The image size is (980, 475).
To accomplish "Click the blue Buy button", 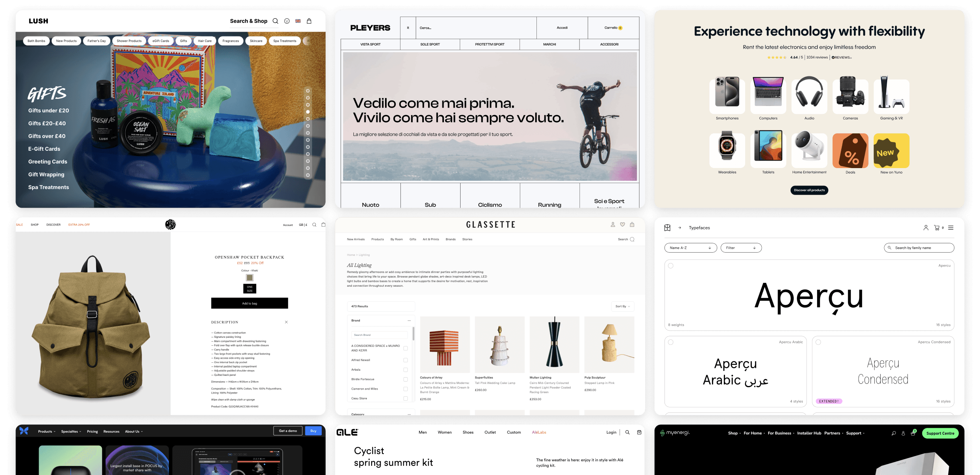I will click(313, 431).
